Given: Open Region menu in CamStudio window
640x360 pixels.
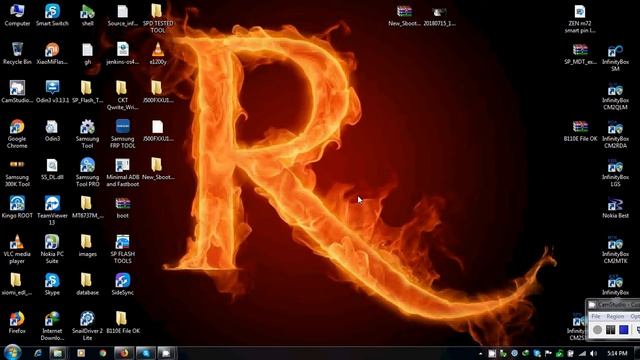Looking at the screenshot, I should click(615, 316).
